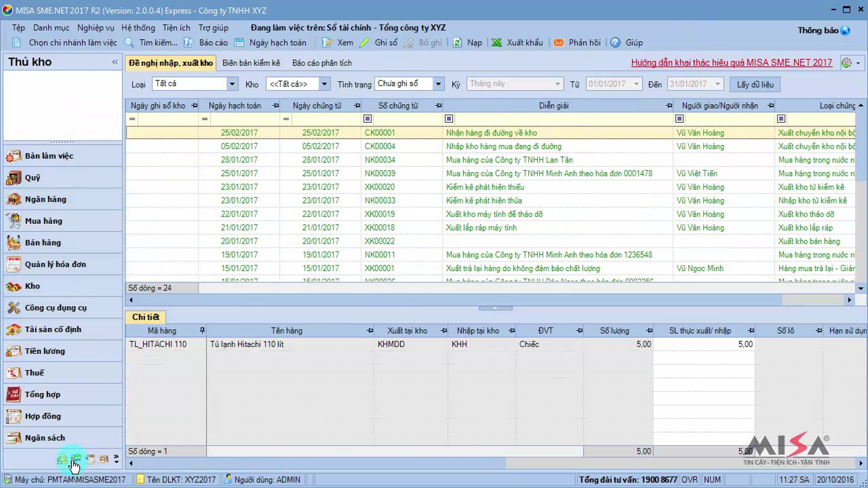Click Phản hồi feedback envelope button
The height and width of the screenshot is (488, 868).
tap(577, 43)
